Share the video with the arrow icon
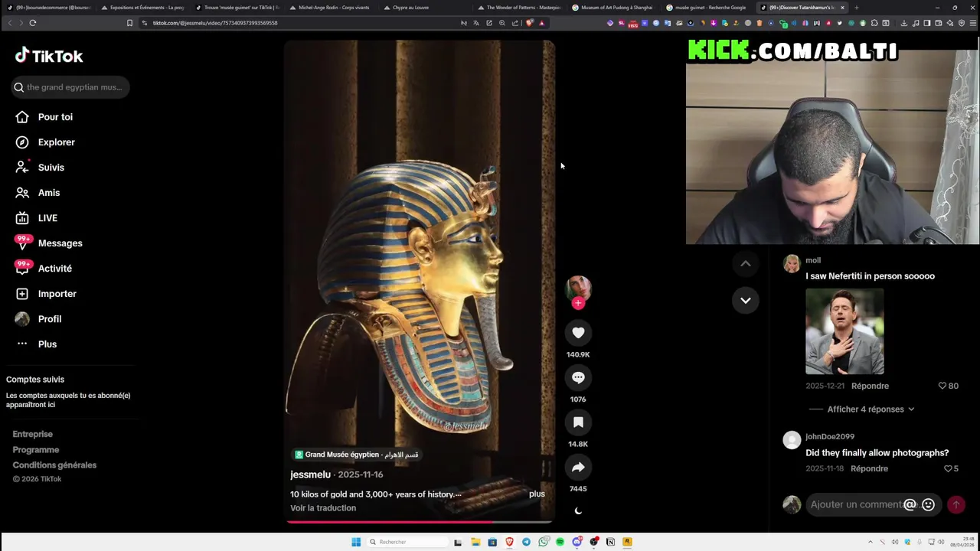The width and height of the screenshot is (980, 551). pyautogui.click(x=578, y=467)
